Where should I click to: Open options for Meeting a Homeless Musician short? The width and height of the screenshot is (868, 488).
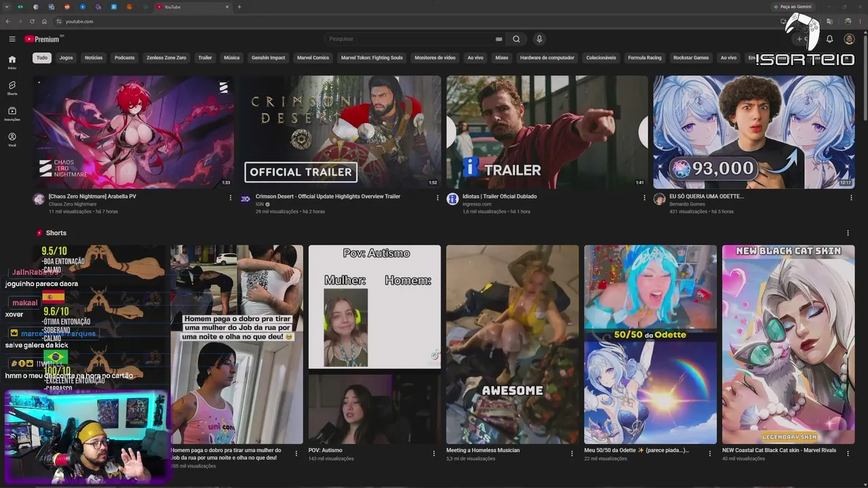[x=572, y=453]
